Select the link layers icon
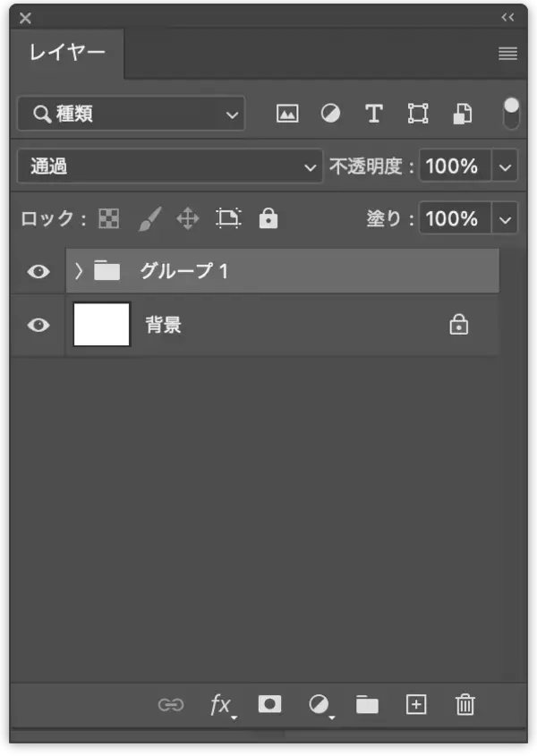The height and width of the screenshot is (756, 537). [x=171, y=704]
